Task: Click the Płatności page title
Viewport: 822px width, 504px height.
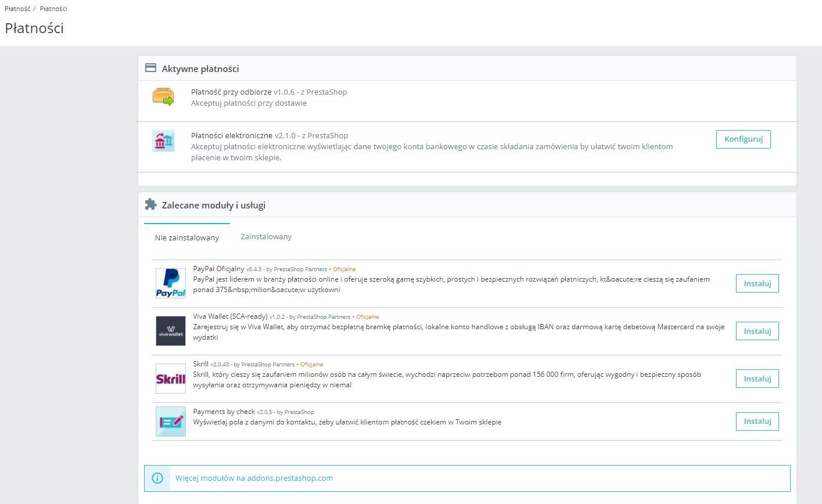Action: (x=34, y=28)
